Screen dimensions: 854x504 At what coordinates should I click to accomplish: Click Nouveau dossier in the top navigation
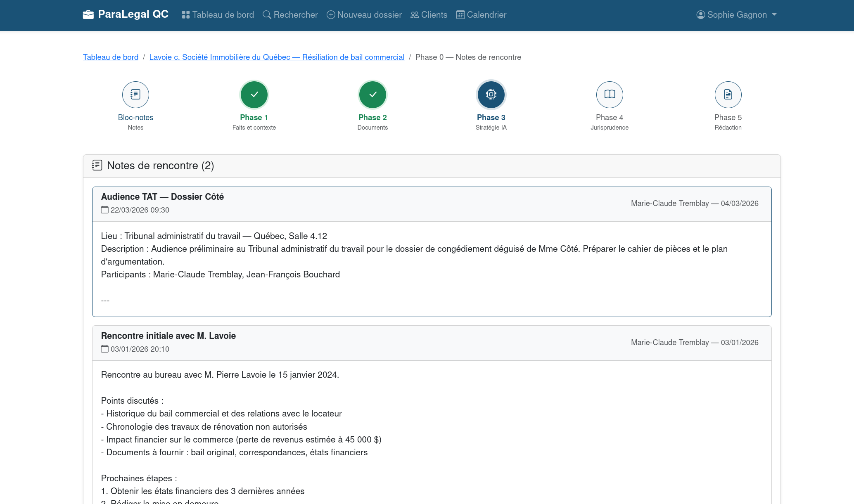coord(364,15)
